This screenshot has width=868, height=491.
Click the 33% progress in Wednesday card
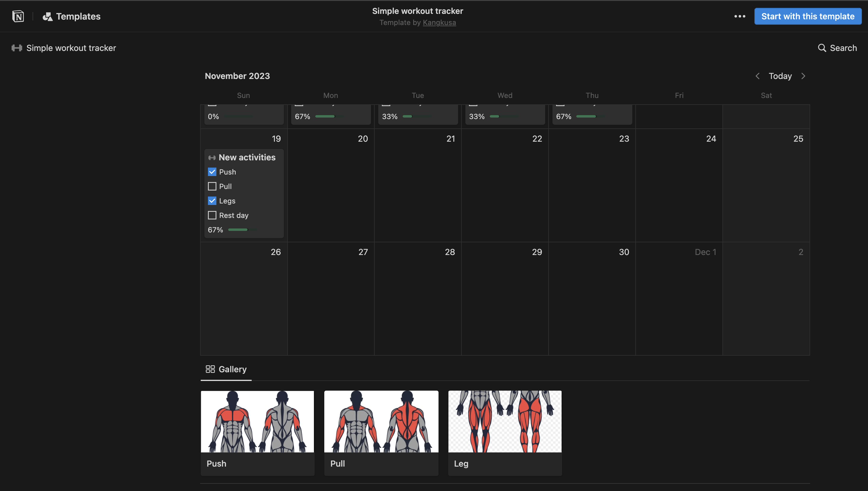(504, 117)
